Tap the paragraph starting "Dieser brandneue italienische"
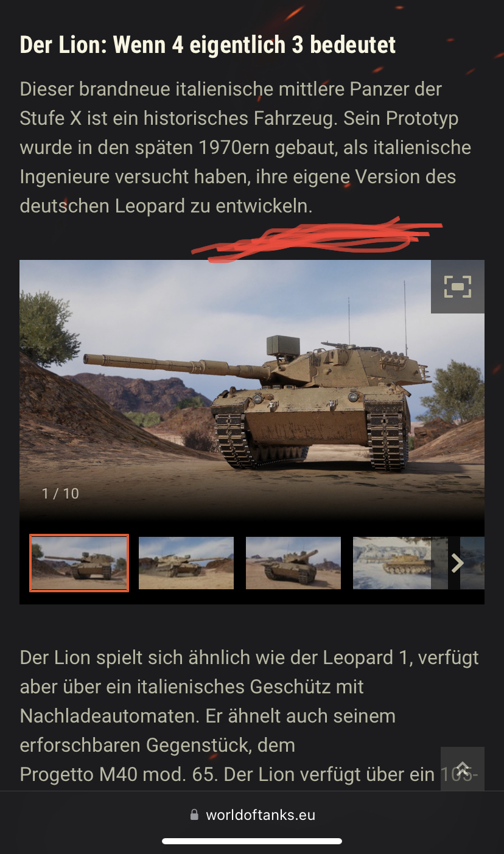504x854 pixels. 246,147
